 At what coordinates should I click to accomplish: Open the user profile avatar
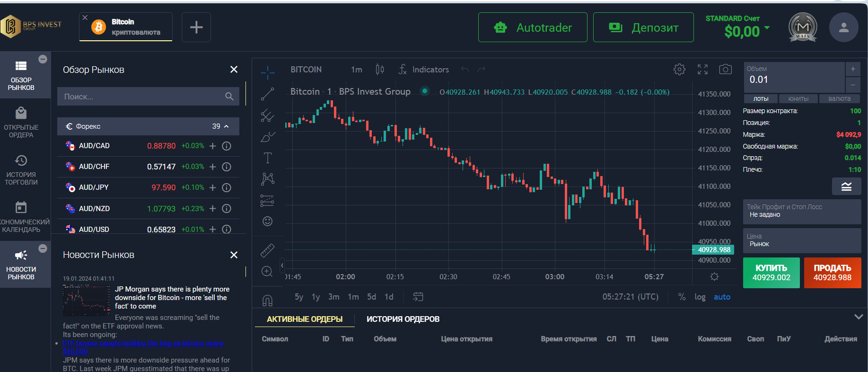pyautogui.click(x=843, y=27)
